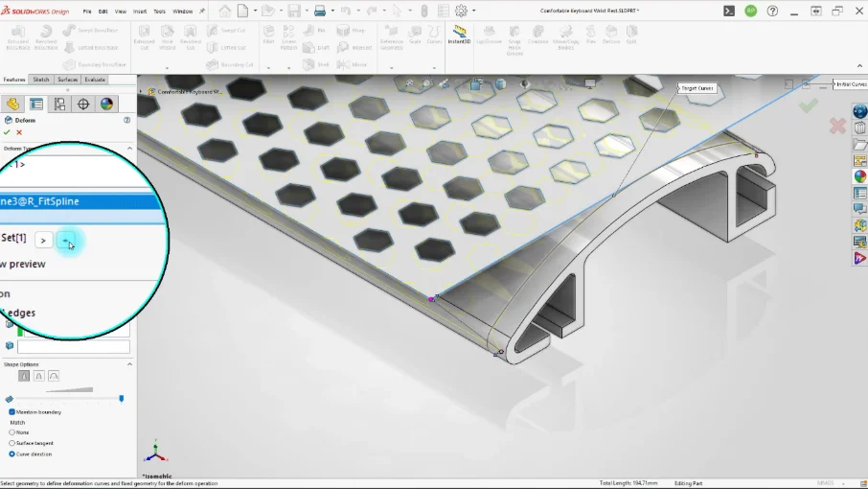Image resolution: width=868 pixels, height=489 pixels.
Task: Select the Curve direction radio option
Action: (11, 454)
